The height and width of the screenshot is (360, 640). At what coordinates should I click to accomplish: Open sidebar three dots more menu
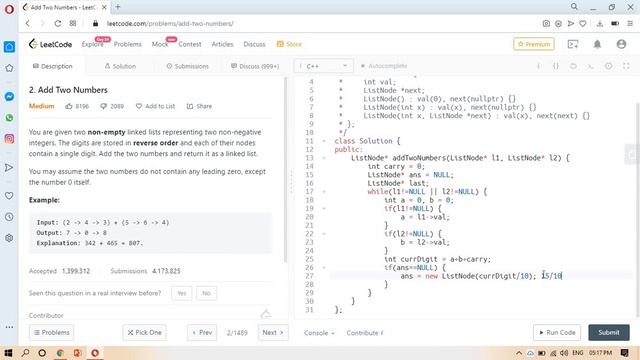click(x=9, y=327)
